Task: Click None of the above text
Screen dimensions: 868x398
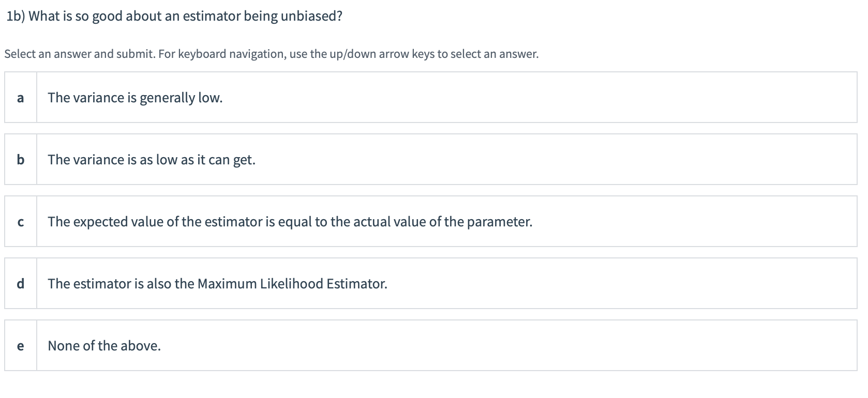Action: click(103, 346)
